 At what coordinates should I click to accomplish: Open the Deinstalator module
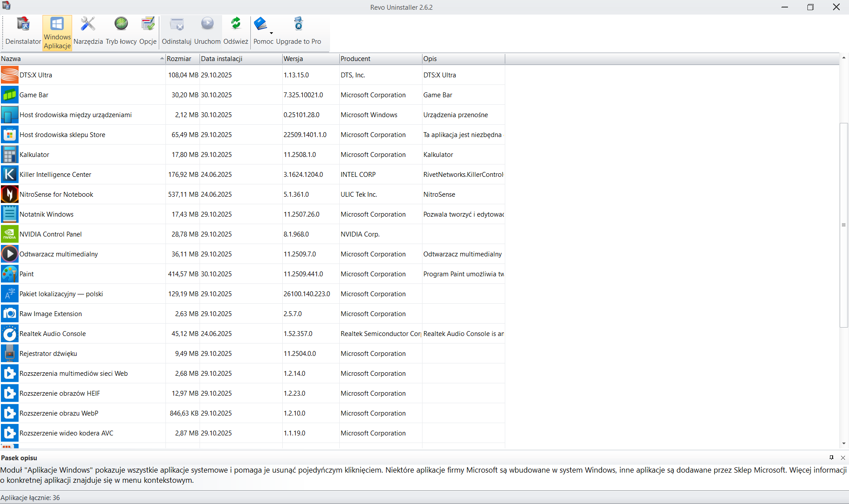pyautogui.click(x=23, y=32)
